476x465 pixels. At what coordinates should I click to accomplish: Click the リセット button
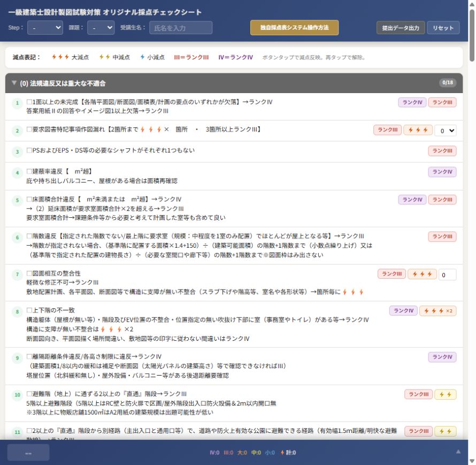click(443, 28)
